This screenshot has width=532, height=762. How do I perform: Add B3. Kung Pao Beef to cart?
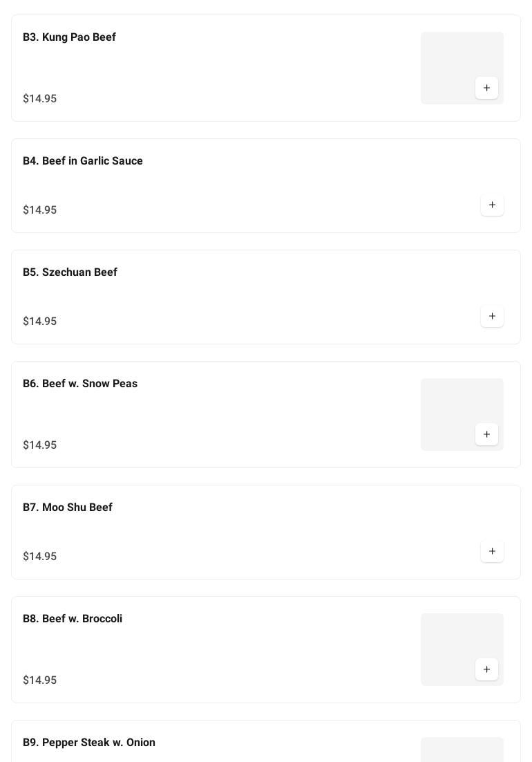point(486,88)
